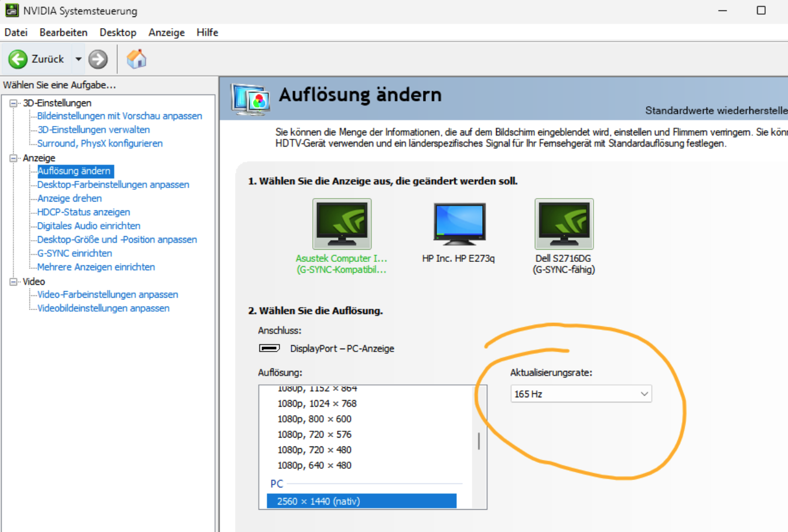The height and width of the screenshot is (532, 788).
Task: Collapse the Anzeige tree node
Action: (13, 158)
